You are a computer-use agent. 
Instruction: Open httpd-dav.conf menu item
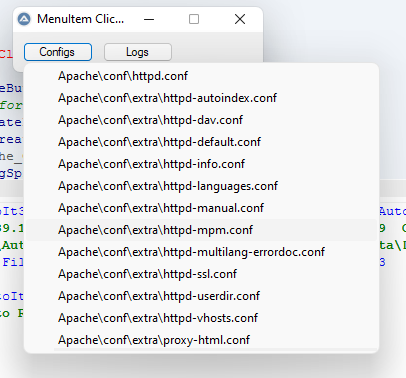(x=201, y=120)
